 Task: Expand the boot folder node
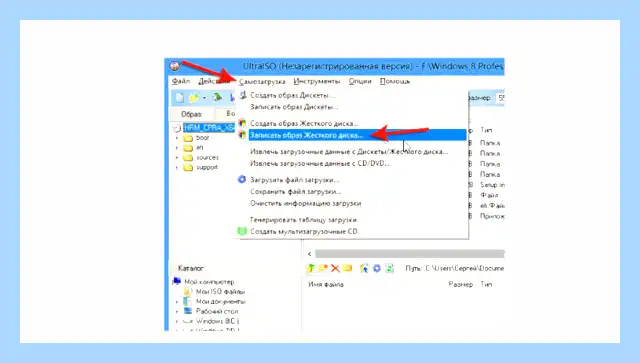click(177, 138)
